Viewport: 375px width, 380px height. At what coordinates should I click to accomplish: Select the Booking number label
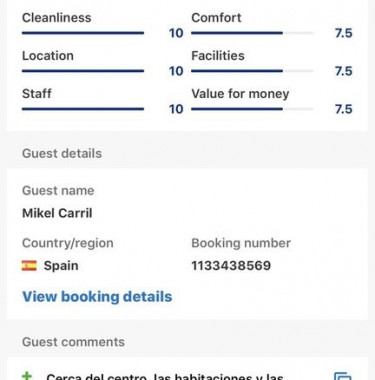[x=241, y=243]
